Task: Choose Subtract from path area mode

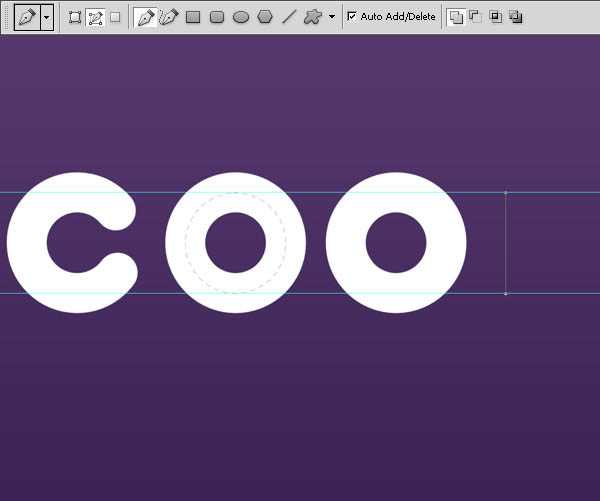Action: pyautogui.click(x=475, y=17)
